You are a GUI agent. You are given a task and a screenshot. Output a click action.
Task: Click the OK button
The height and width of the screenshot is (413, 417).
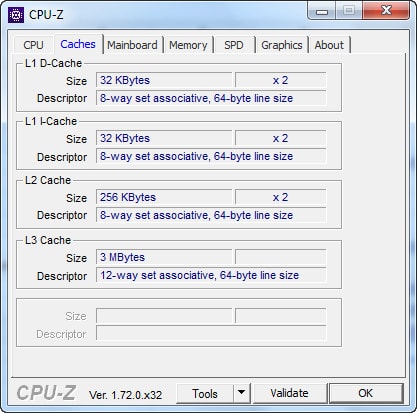pyautogui.click(x=366, y=393)
